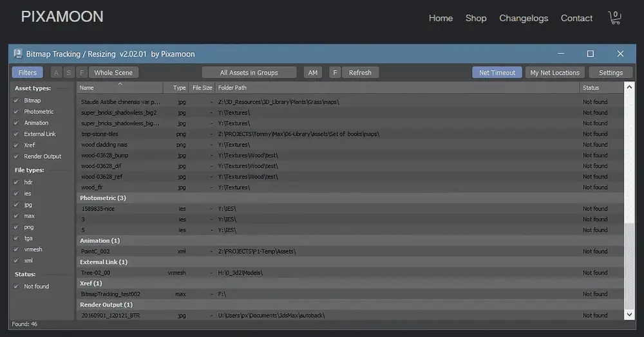The image size is (644, 337).
Task: Uncheck the Photometric asset type
Action: click(16, 111)
